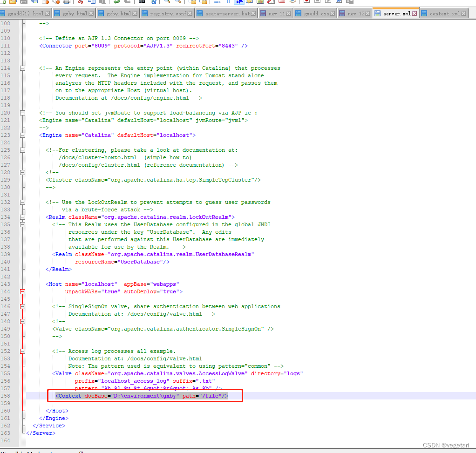Click the 'Define an AJP 1.3 Connector' comment
The image size is (476, 453).
[x=119, y=39]
